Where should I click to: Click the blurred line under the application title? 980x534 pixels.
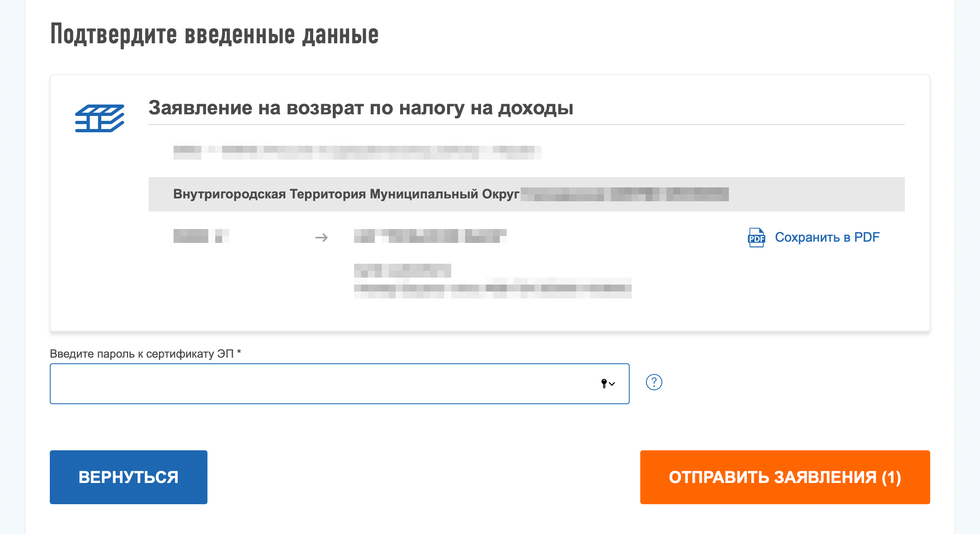pyautogui.click(x=357, y=152)
